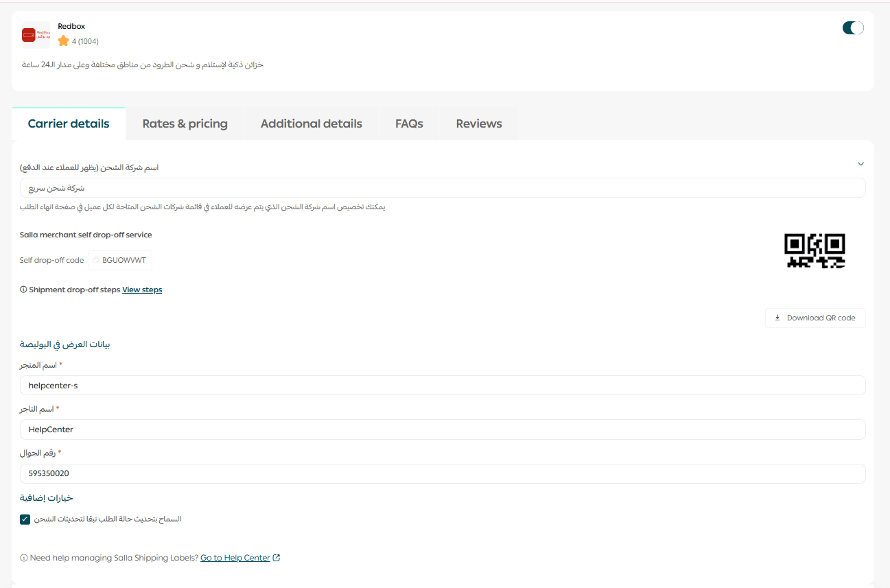
Task: Follow the Go to Help Center link
Action: point(235,558)
